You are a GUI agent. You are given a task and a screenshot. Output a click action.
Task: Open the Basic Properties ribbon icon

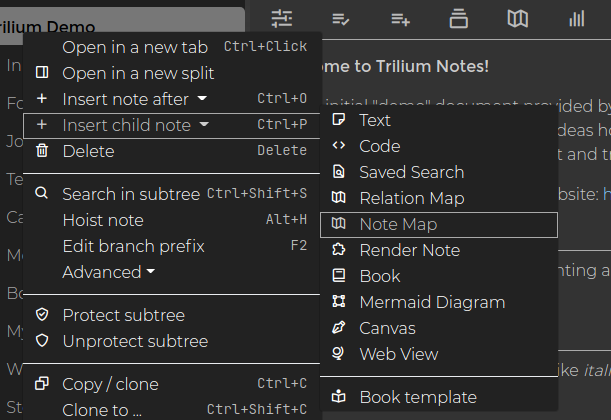point(282,18)
